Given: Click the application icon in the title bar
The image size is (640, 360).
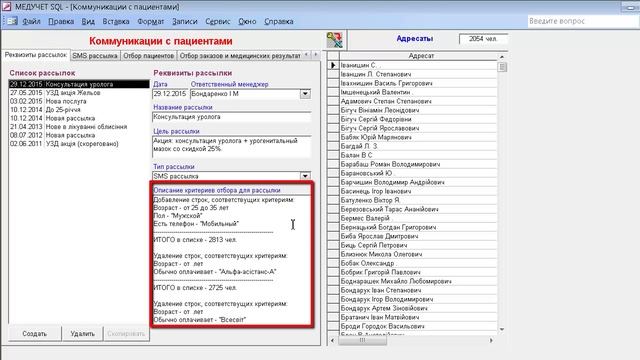Looking at the screenshot, I should pyautogui.click(x=7, y=7).
